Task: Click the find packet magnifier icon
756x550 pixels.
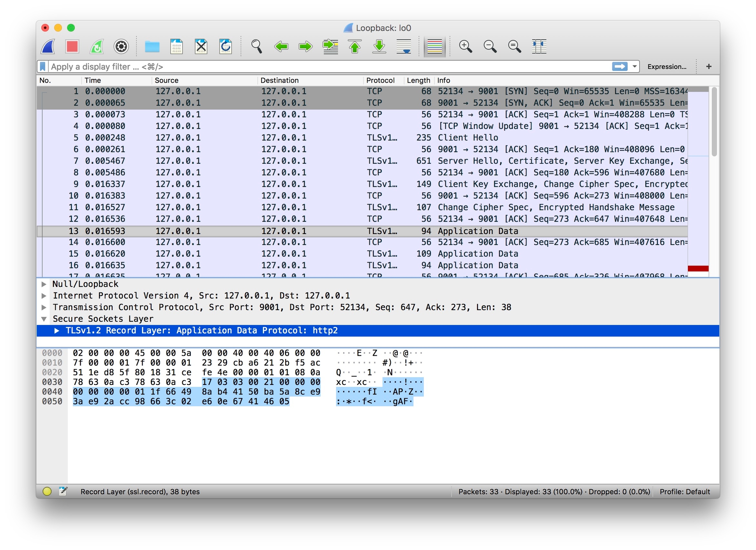Action: pyautogui.click(x=256, y=46)
